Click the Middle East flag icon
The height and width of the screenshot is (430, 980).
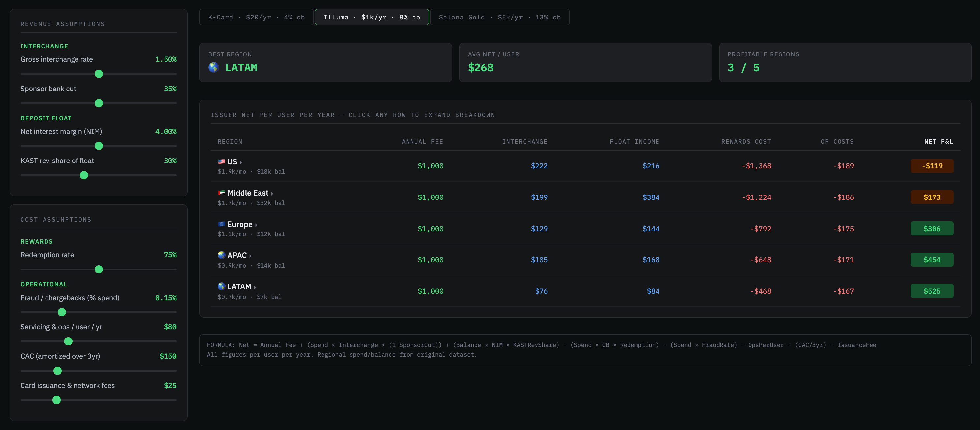click(221, 193)
